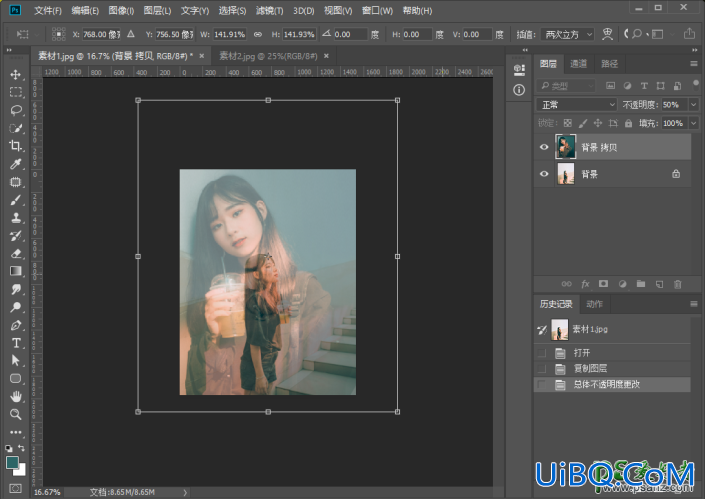Toggle lock position icon
This screenshot has width=705, height=499.
pyautogui.click(x=598, y=123)
